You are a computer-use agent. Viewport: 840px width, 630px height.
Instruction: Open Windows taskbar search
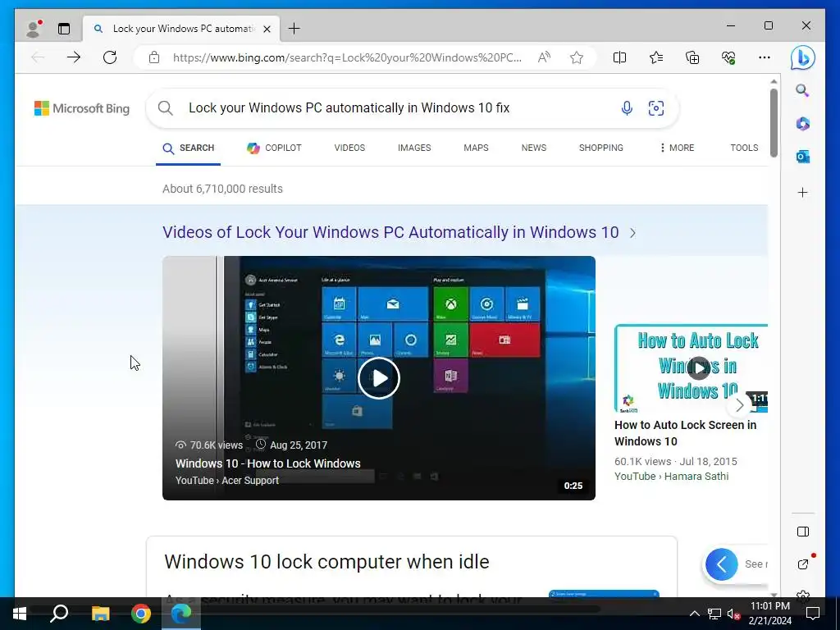click(59, 614)
